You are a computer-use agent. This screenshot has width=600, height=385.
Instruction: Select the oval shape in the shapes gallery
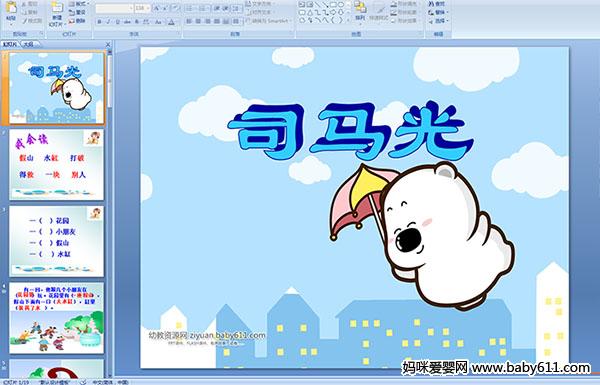point(341,5)
